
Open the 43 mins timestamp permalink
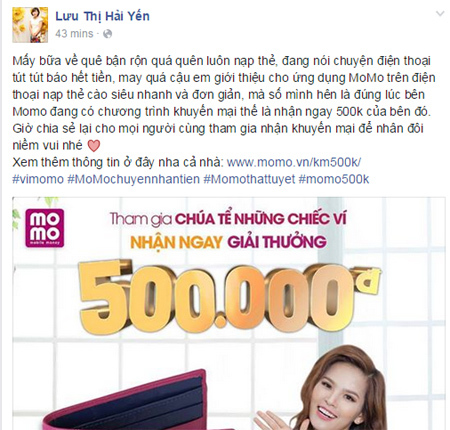74,34
